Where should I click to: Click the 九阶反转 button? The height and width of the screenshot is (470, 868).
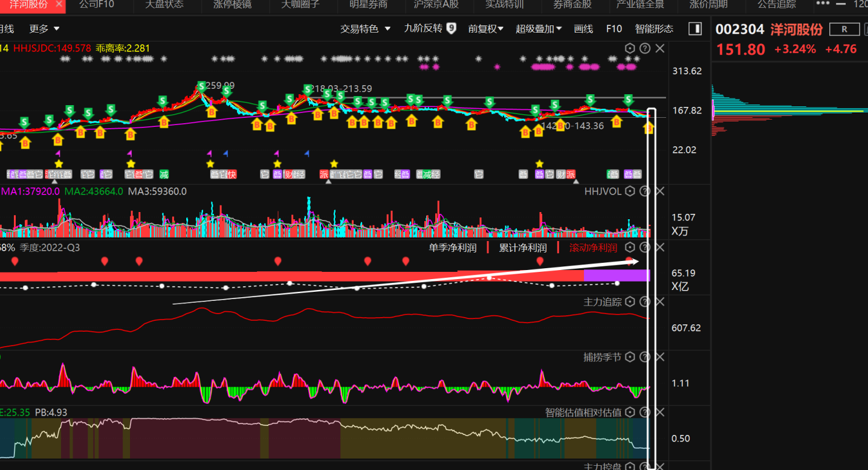point(423,28)
